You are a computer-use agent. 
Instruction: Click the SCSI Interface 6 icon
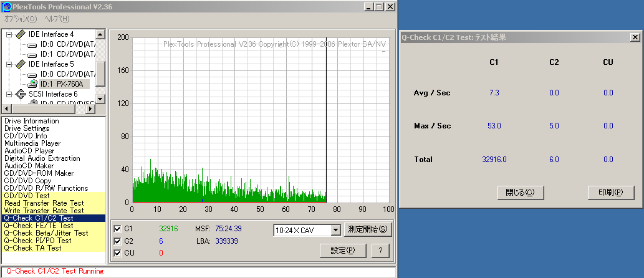point(21,94)
